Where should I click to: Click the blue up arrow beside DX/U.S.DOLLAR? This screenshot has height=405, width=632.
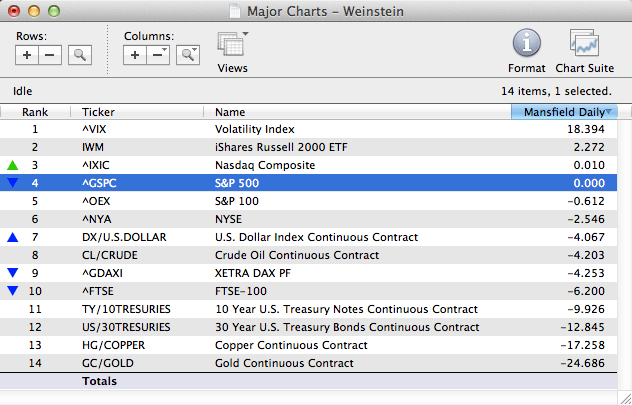[13, 237]
